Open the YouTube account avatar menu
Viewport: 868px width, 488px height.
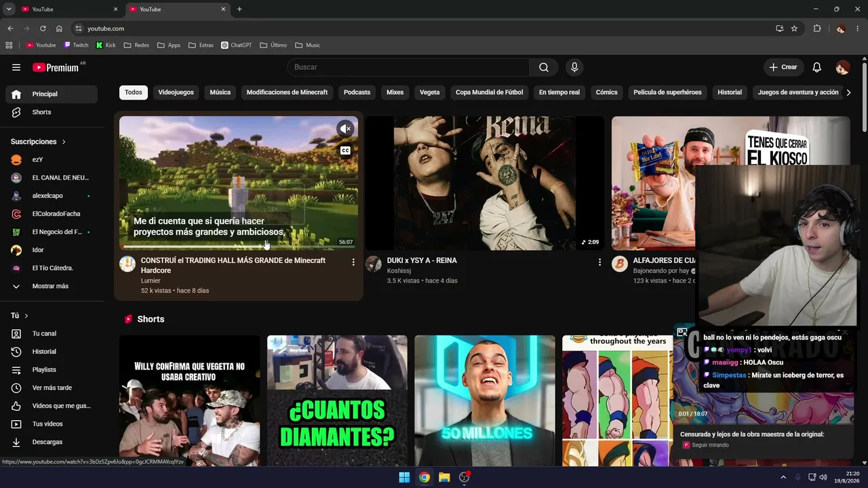[x=842, y=67]
